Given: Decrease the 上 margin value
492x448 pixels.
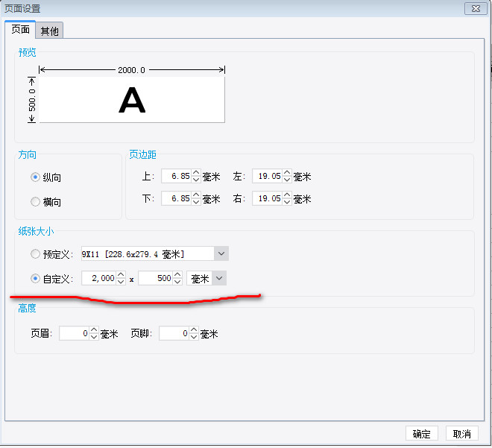Looking at the screenshot, I should pos(196,180).
